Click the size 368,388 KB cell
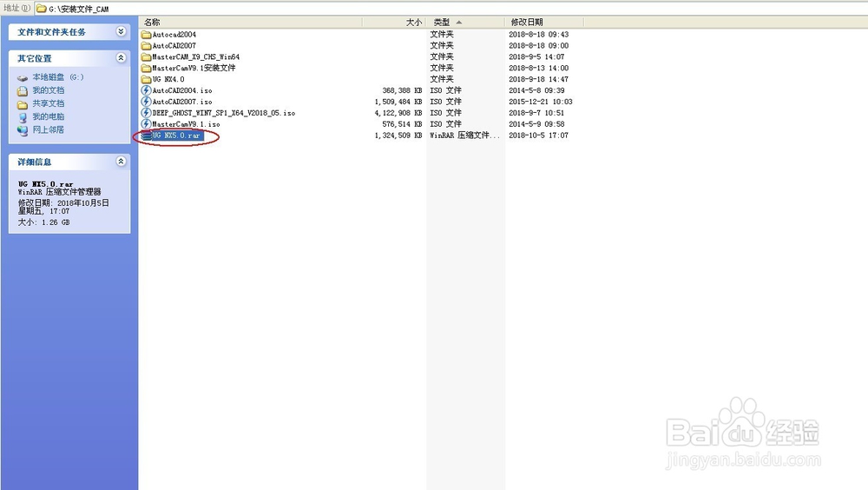 coord(402,90)
